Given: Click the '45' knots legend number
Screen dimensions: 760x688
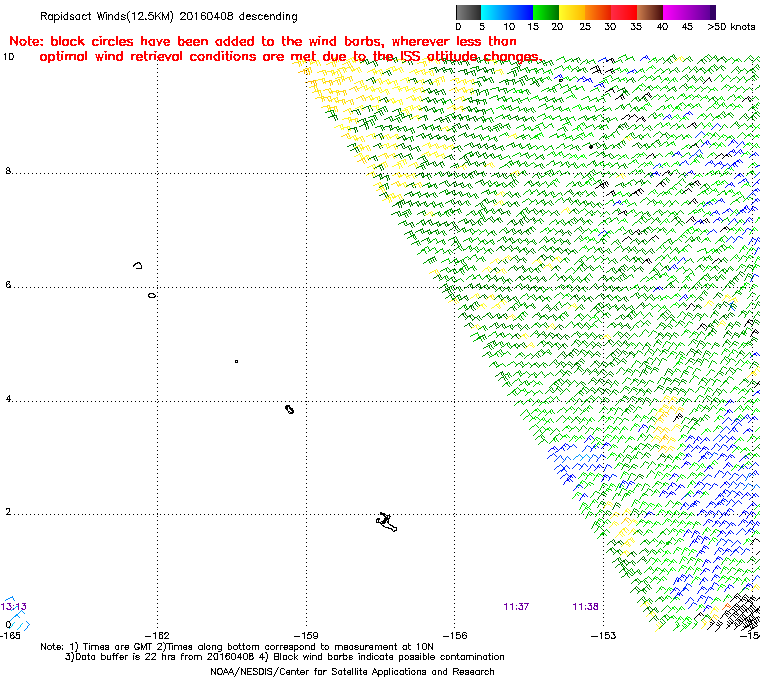Looking at the screenshot, I should (x=687, y=27).
